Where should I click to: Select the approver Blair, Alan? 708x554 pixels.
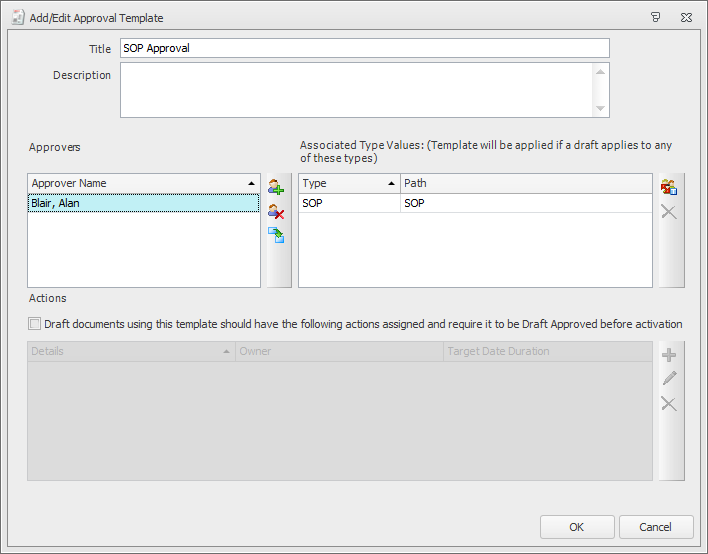coord(143,203)
